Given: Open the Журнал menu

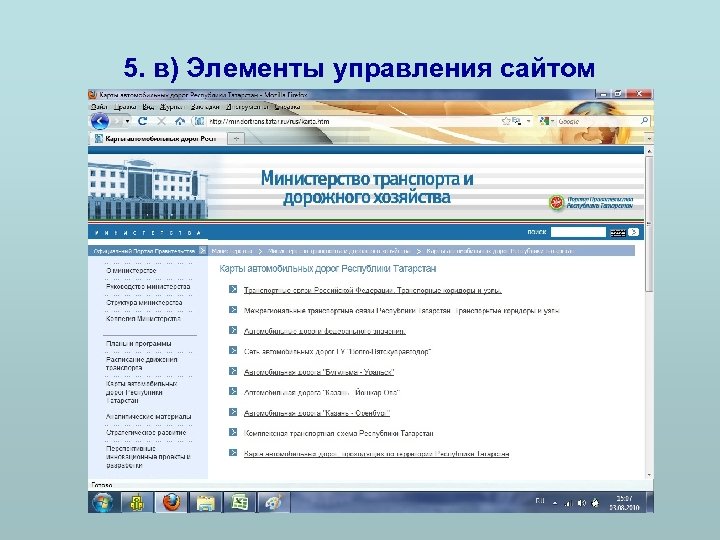Looking at the screenshot, I should tap(171, 107).
